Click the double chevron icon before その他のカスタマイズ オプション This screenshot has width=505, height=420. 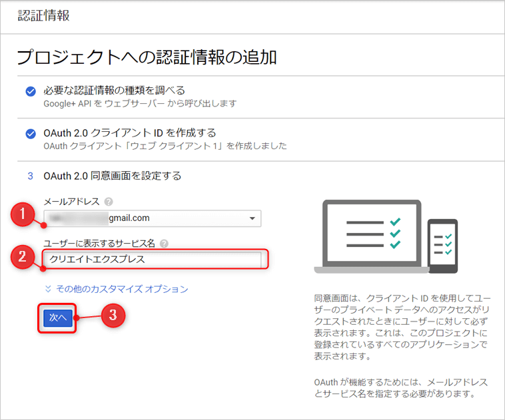[48, 290]
